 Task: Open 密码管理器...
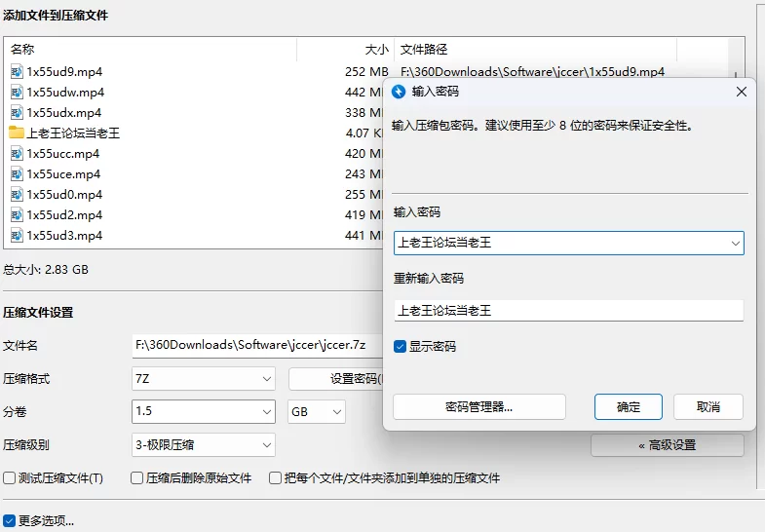coord(479,406)
